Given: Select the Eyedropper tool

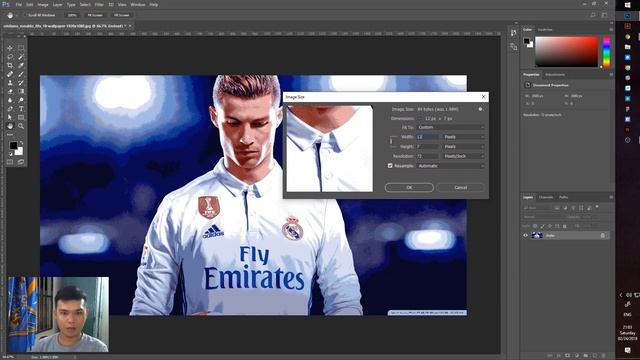Looking at the screenshot, I should [21, 65].
